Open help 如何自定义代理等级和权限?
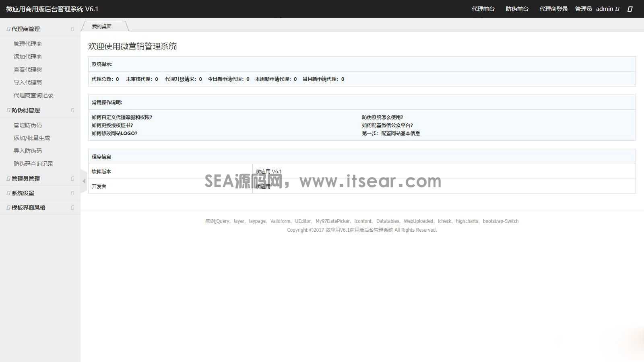 [x=122, y=117]
